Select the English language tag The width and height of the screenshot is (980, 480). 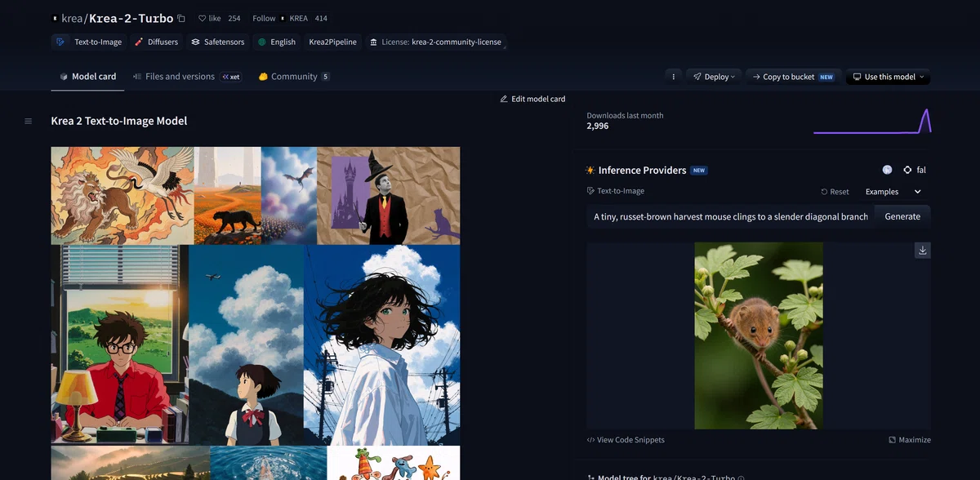pos(277,42)
